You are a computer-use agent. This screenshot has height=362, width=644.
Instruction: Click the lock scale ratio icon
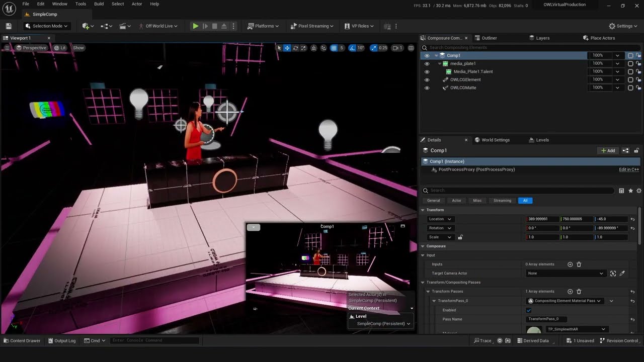click(460, 237)
